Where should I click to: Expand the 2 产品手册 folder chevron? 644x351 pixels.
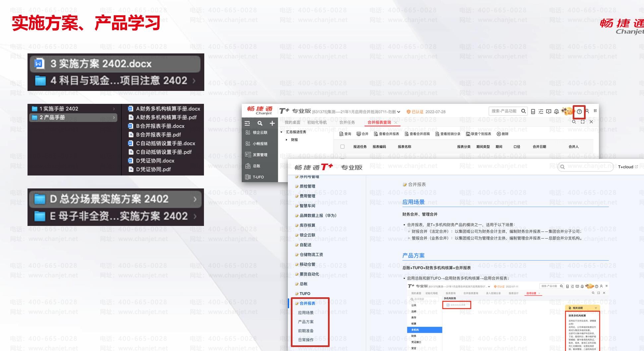pos(114,117)
